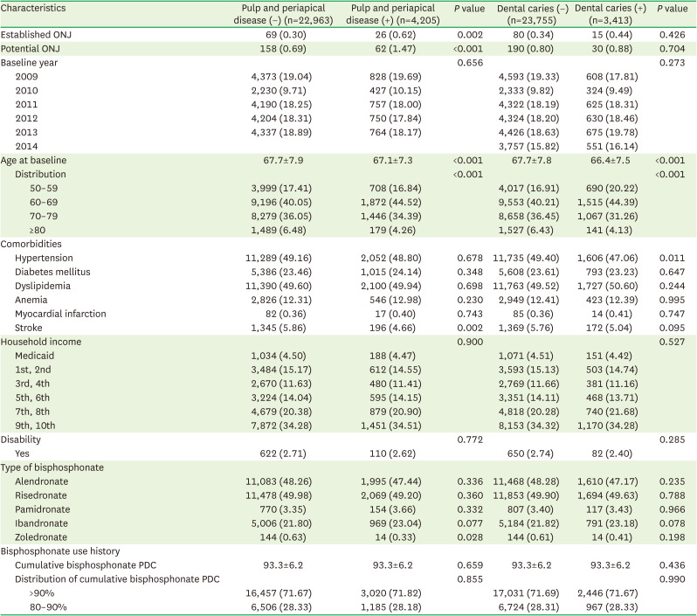Click the 'Myocardial infarction' row label
The image size is (697, 616).
(x=60, y=314)
